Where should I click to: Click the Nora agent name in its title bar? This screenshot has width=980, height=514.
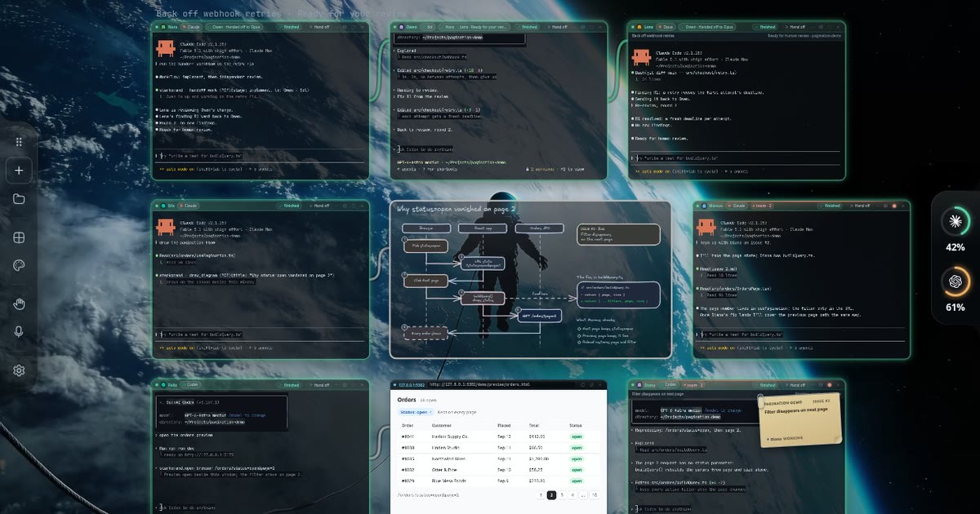coord(173,27)
